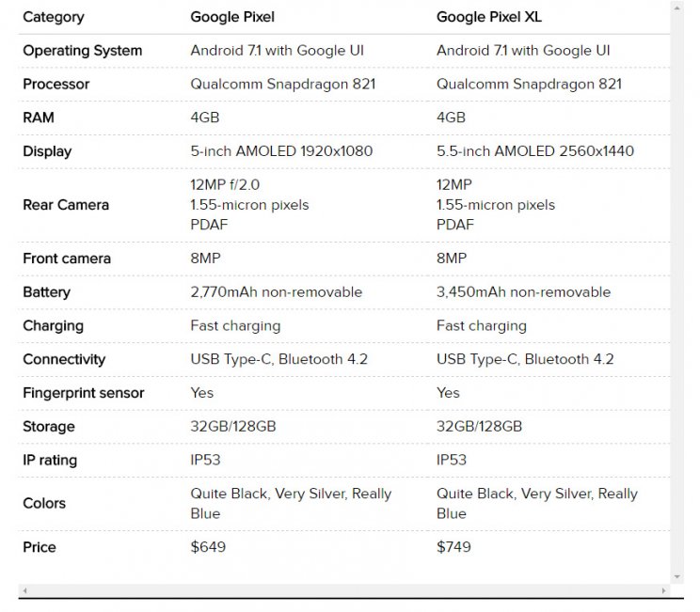This screenshot has width=700, height=612.
Task: Click the 'Storage' row label
Action: coord(49,427)
